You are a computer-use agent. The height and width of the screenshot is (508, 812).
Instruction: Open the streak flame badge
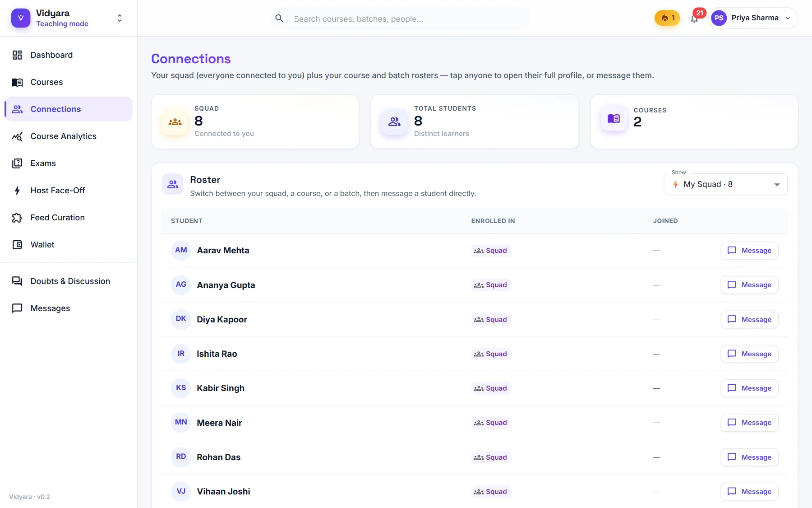click(x=667, y=18)
